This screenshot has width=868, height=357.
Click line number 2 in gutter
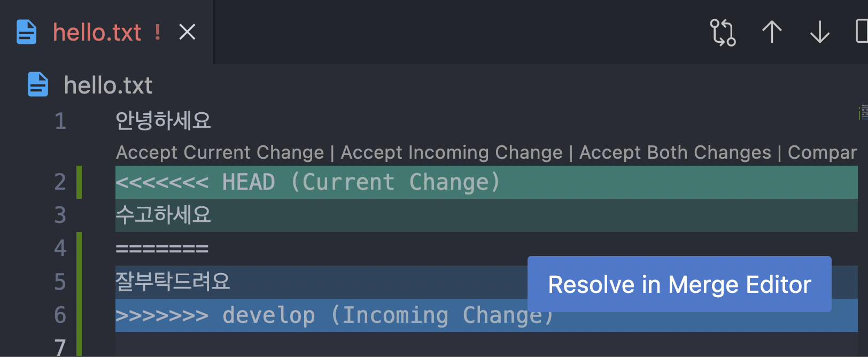tap(60, 182)
